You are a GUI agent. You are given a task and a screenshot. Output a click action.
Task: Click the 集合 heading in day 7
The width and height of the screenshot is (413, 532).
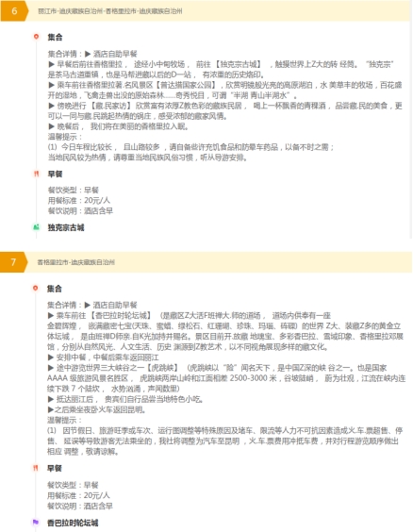coord(55,289)
